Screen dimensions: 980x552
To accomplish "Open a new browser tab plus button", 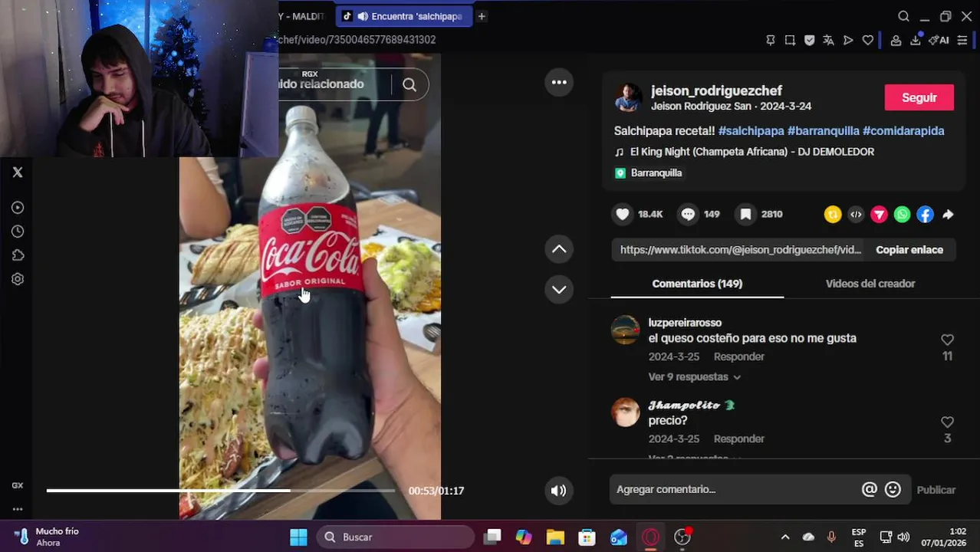I will (482, 16).
